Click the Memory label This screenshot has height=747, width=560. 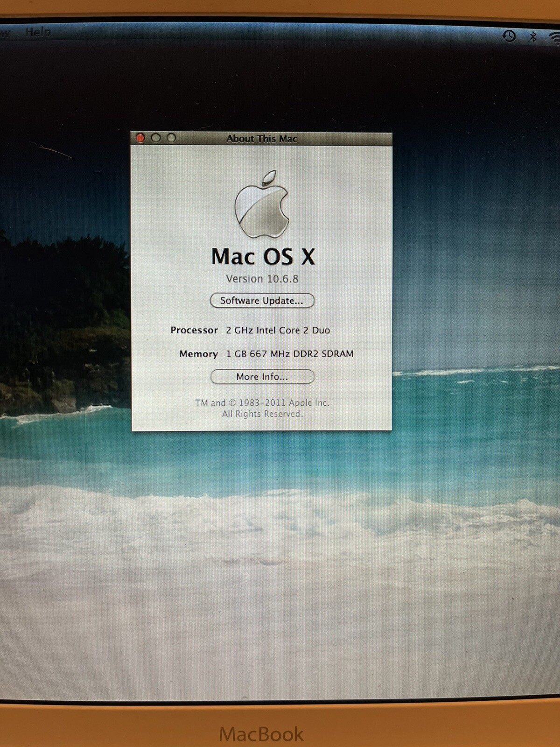pyautogui.click(x=198, y=354)
